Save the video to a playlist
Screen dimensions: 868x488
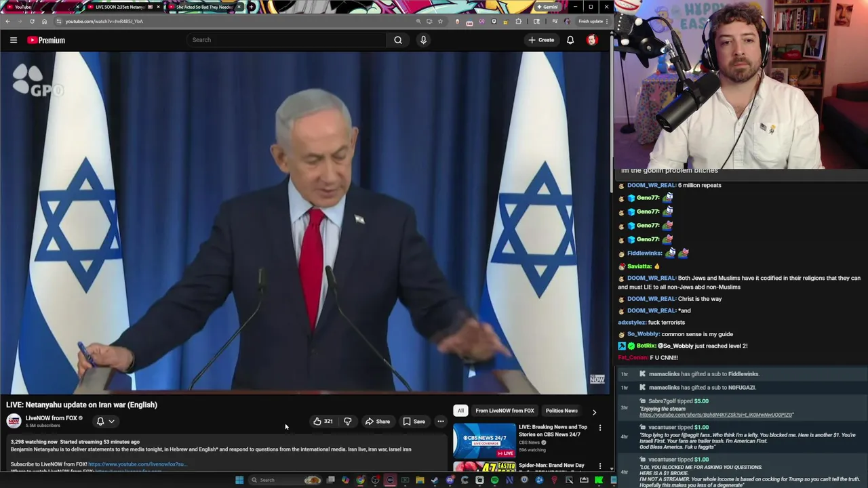coord(414,422)
